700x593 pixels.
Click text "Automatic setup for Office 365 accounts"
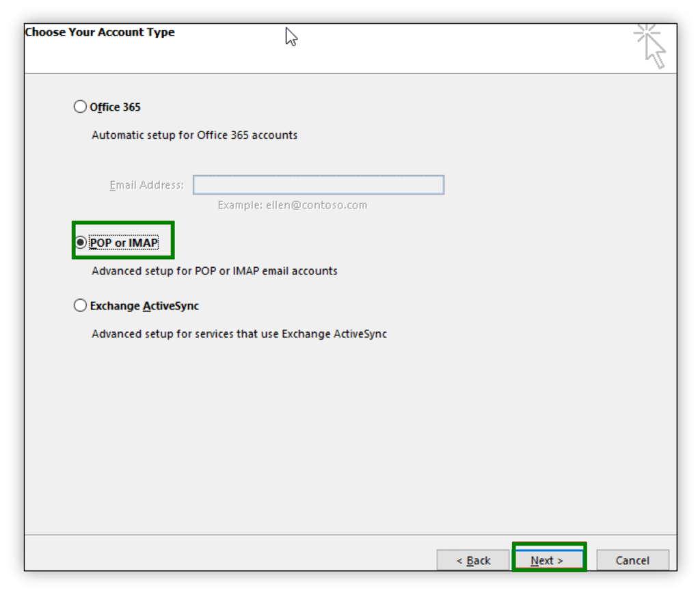pos(195,135)
